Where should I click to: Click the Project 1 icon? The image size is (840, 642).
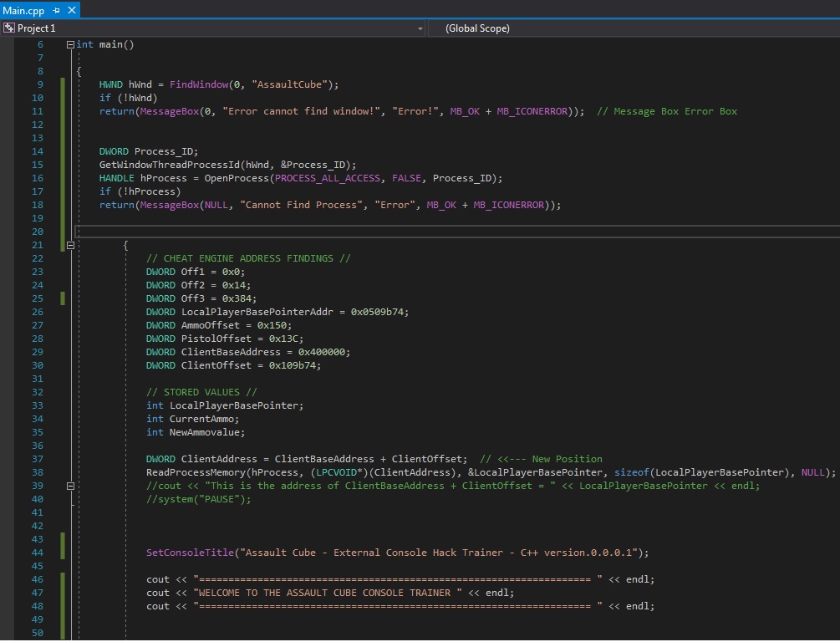(9, 28)
